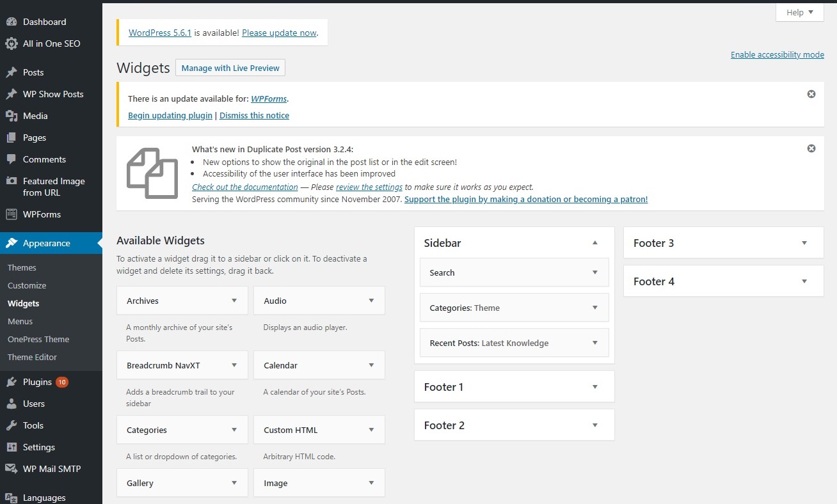Click the Posts pushpin icon
The width and height of the screenshot is (837, 504).
tap(11, 72)
